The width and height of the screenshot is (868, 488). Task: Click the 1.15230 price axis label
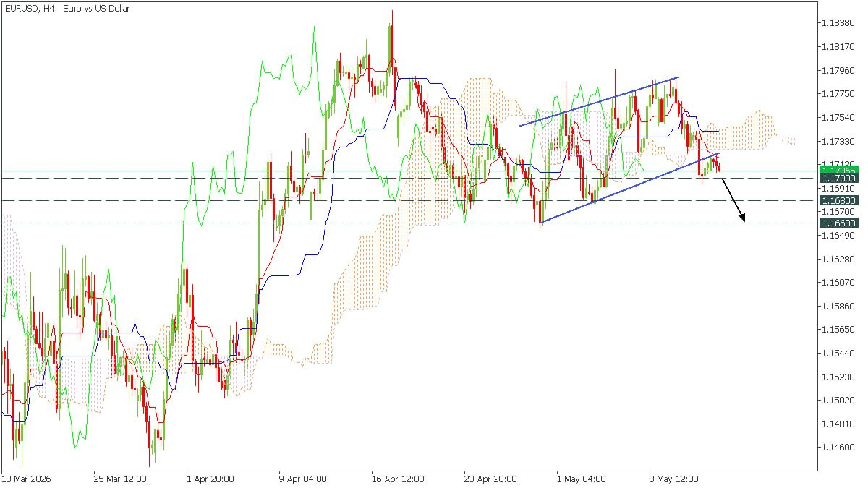pos(839,377)
